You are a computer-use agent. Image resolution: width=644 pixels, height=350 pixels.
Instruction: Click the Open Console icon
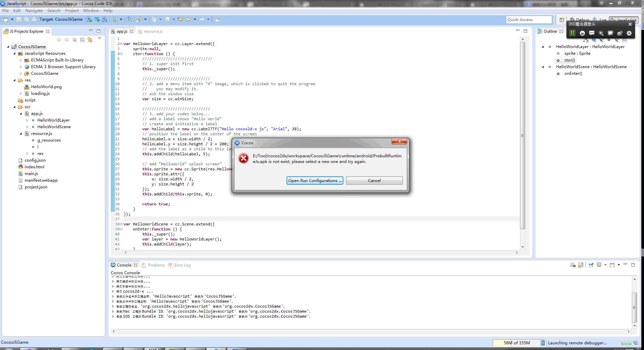click(612, 265)
